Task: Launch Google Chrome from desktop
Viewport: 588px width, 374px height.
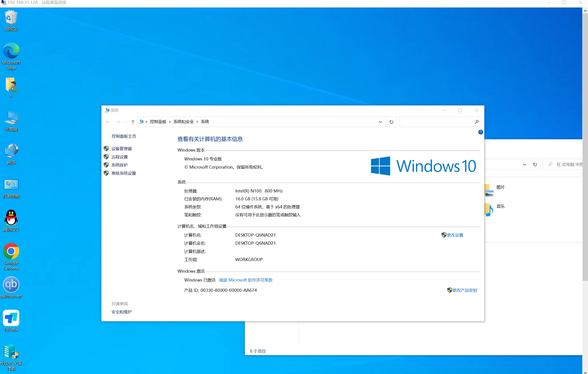Action: pyautogui.click(x=11, y=257)
